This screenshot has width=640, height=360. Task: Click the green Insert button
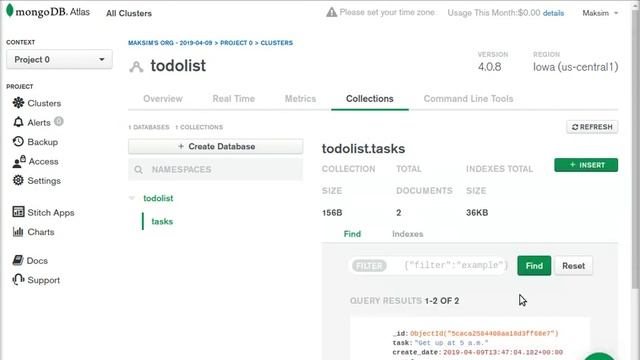pos(586,165)
